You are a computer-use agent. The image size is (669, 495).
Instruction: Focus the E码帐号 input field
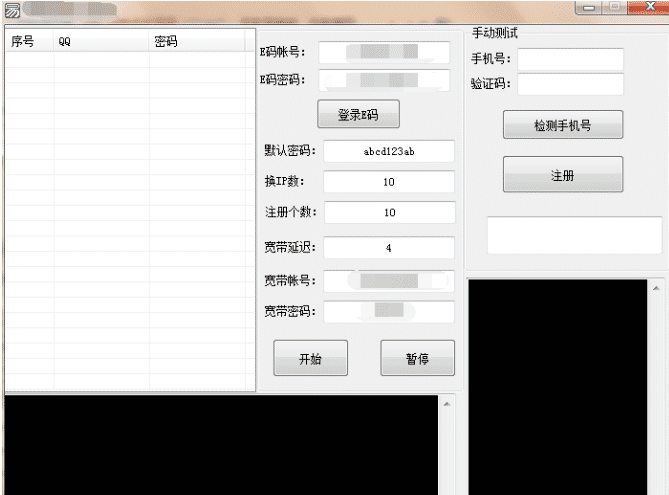tap(385, 52)
